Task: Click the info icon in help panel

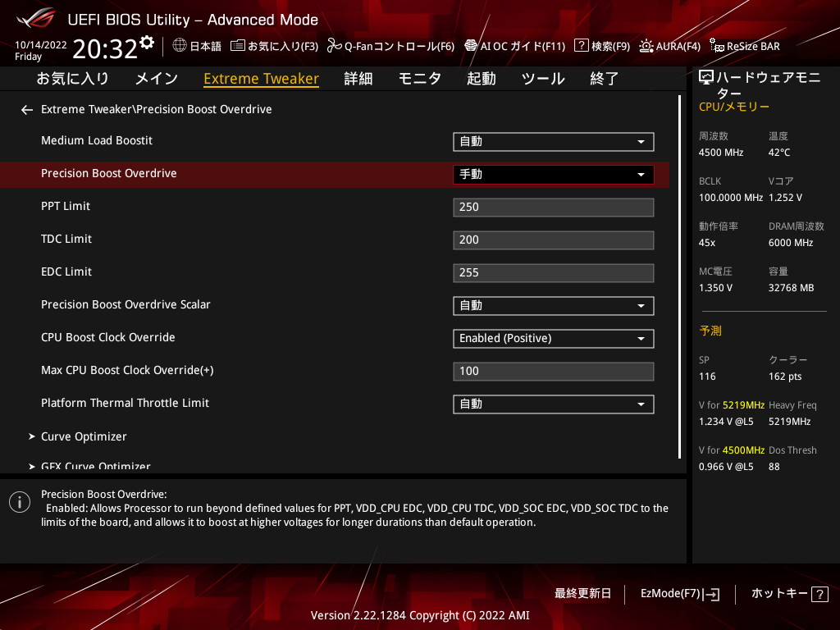Action: (x=20, y=502)
